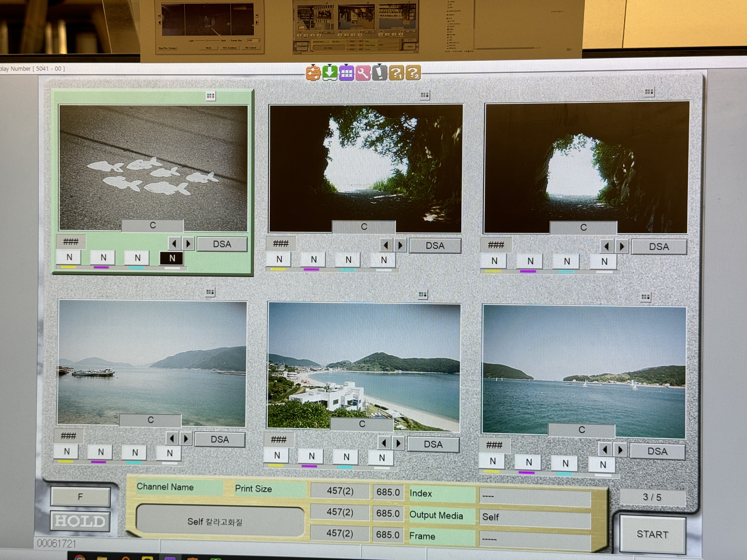Toggle the yellow N box under first tunnel frame

tap(279, 260)
